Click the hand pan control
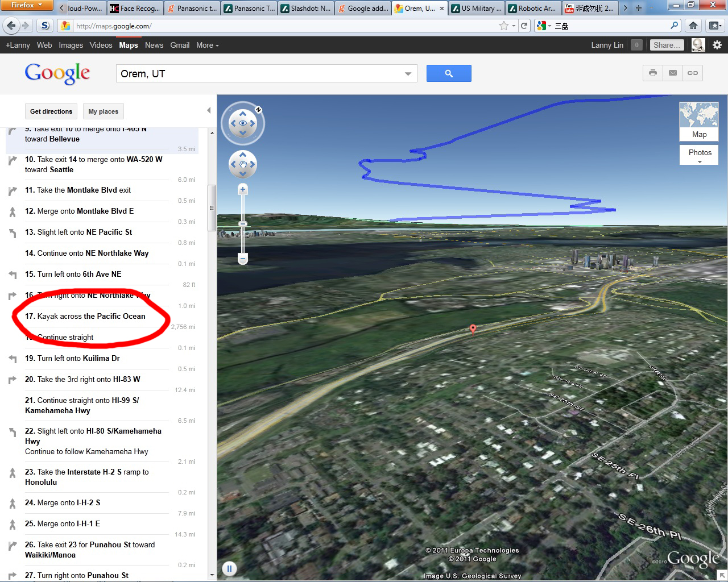Viewport: 728px width, 582px height. click(x=243, y=165)
